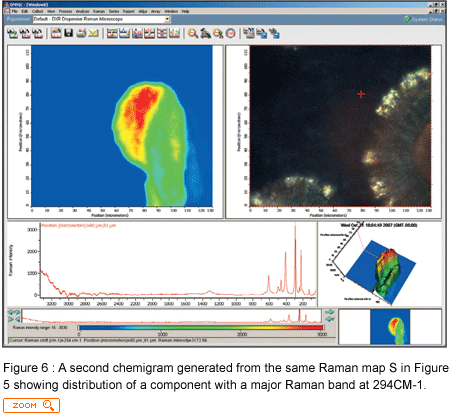The height and width of the screenshot is (414, 450).
Task: Click the second zoom magnifier with orange lens
Action: [218, 33]
